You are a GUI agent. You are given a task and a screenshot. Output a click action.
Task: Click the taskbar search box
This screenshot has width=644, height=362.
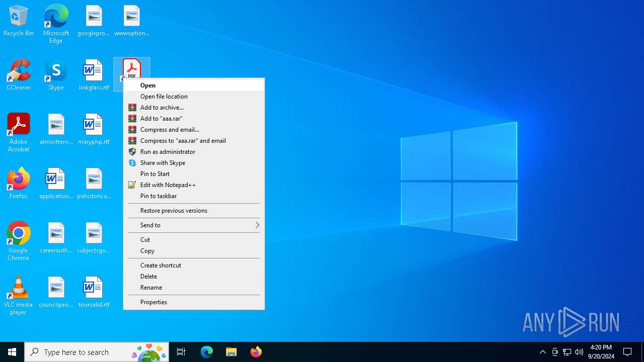tap(97, 352)
